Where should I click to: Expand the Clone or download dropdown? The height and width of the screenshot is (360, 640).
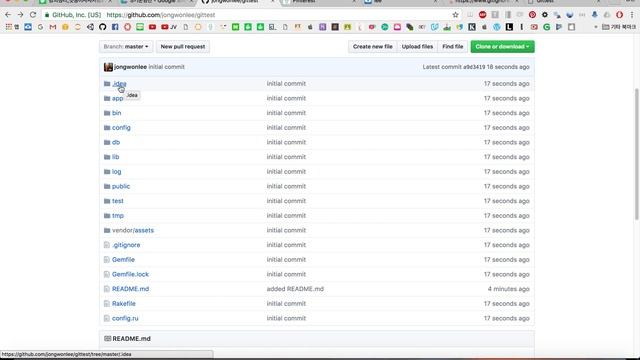[502, 47]
